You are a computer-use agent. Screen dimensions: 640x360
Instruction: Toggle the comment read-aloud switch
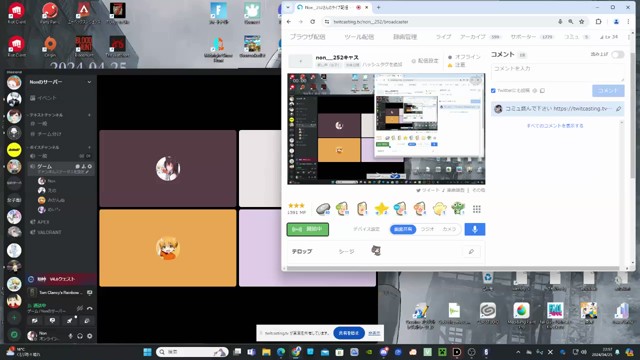point(618,54)
